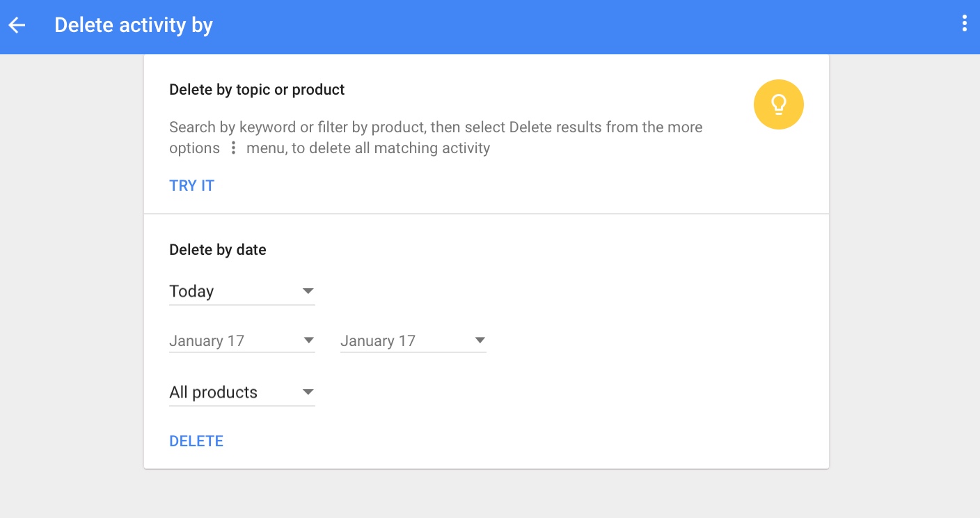This screenshot has height=518, width=980.
Task: Expand the arrow beside All products
Action: (308, 392)
